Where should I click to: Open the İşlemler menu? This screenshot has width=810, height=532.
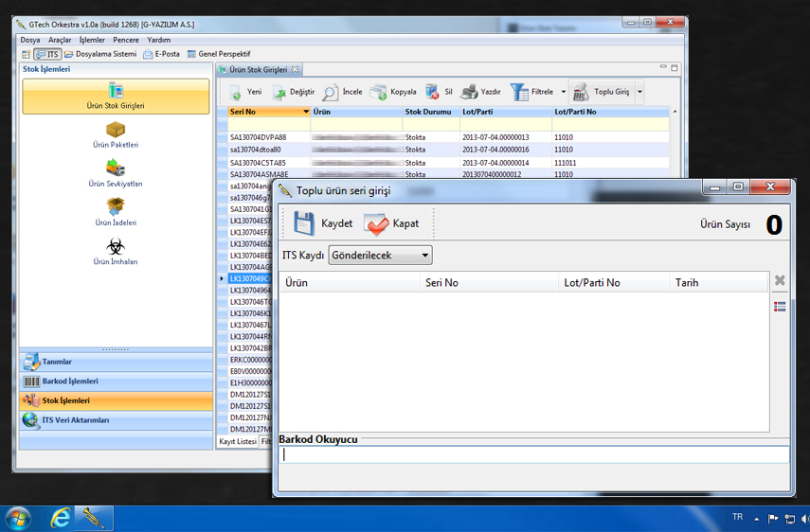(92, 40)
